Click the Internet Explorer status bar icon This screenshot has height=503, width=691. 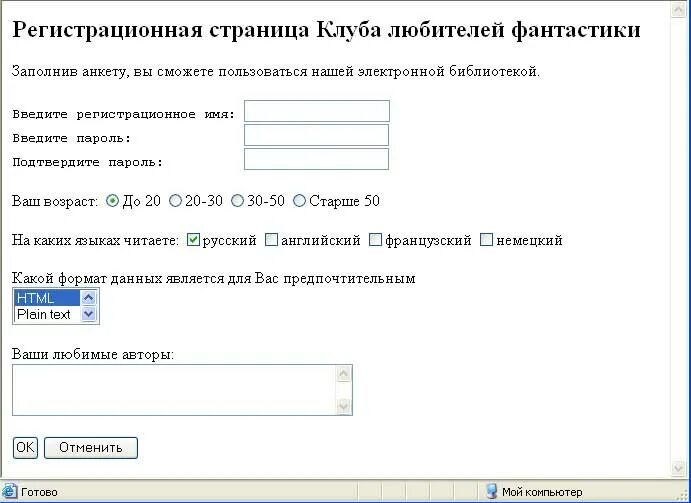pyautogui.click(x=9, y=491)
